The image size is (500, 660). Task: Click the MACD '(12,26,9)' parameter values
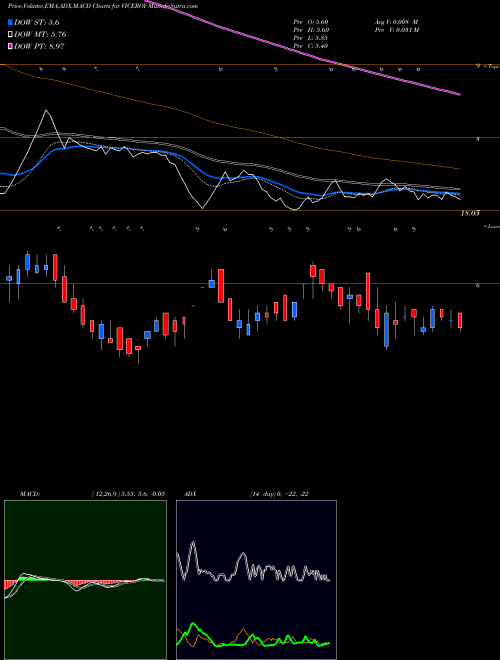(128, 494)
